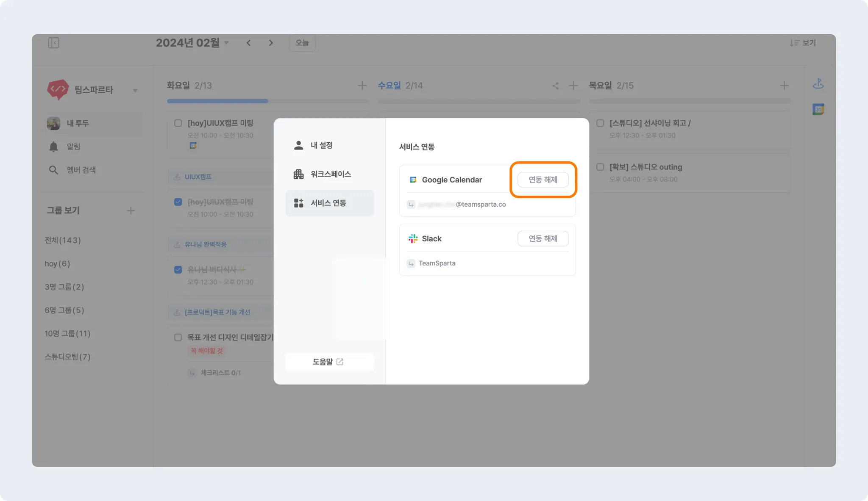Go to the previous month arrow
The image size is (868, 501).
click(249, 43)
